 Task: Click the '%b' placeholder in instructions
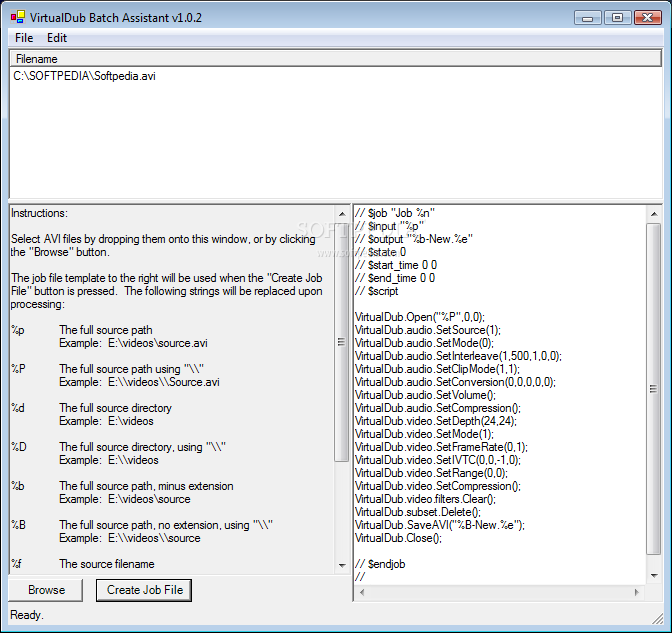coord(18,486)
